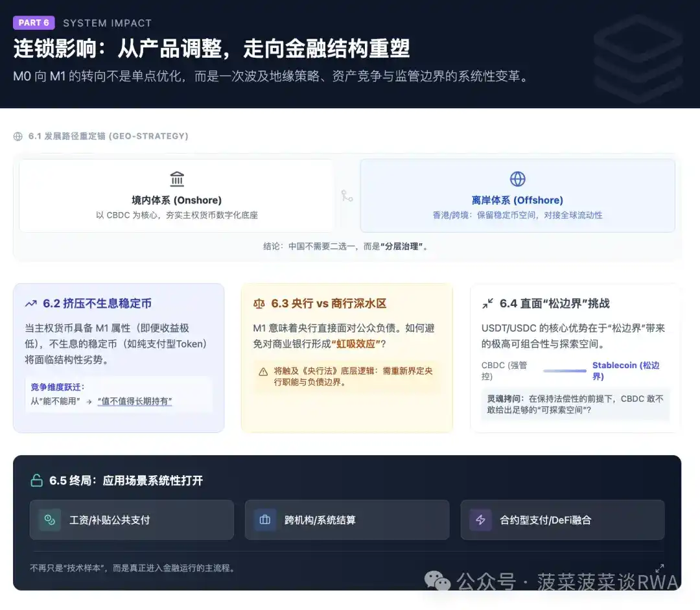This screenshot has height=610, width=700.
Task: Click the bank building icon for Onshore
Action: [176, 179]
